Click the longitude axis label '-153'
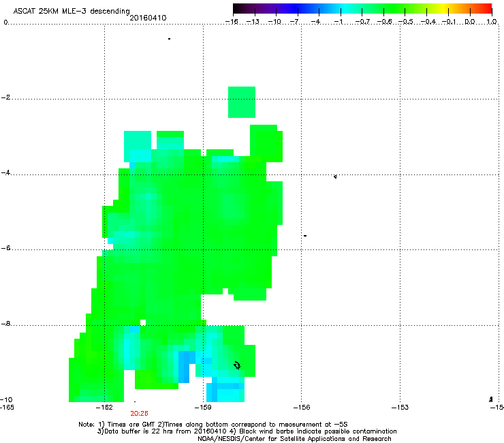This screenshot has width=504, height=443. [400, 408]
